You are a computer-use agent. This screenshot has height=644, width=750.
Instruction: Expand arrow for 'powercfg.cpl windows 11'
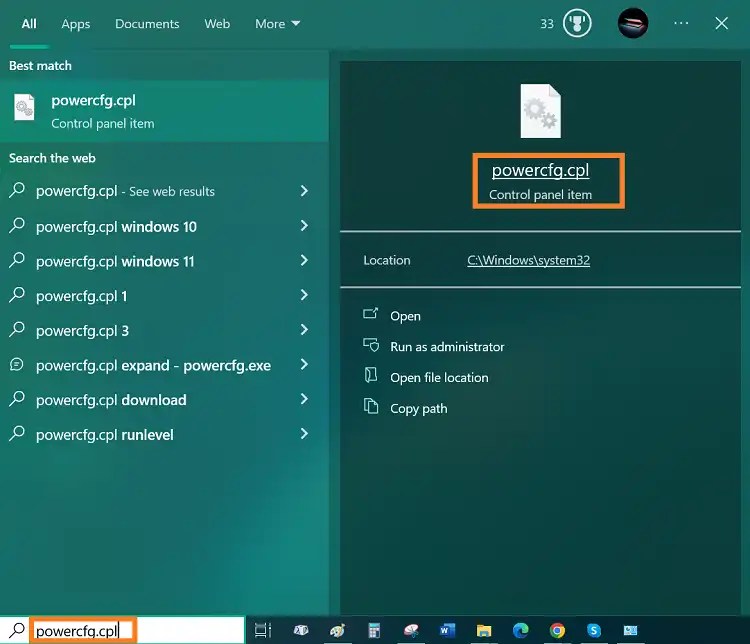click(x=304, y=260)
